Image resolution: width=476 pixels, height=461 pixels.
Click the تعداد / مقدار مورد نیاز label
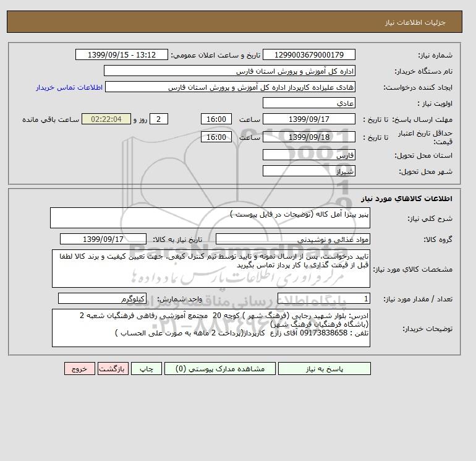pos(418,299)
